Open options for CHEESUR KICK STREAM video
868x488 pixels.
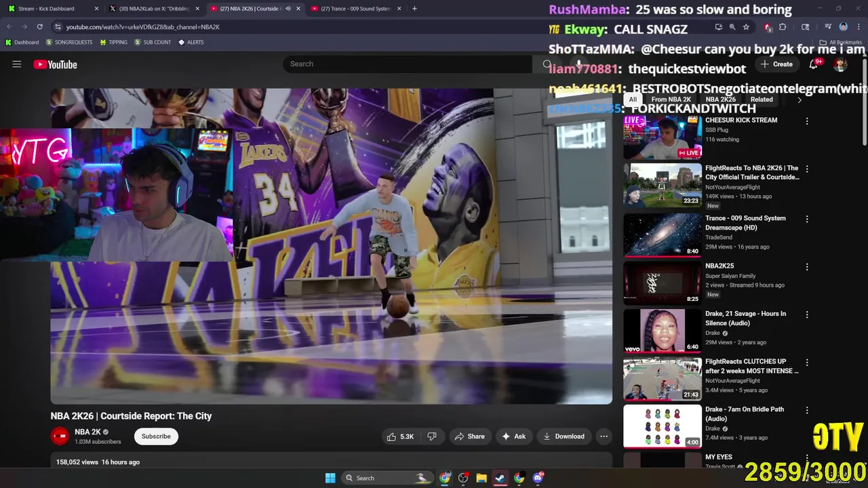807,121
